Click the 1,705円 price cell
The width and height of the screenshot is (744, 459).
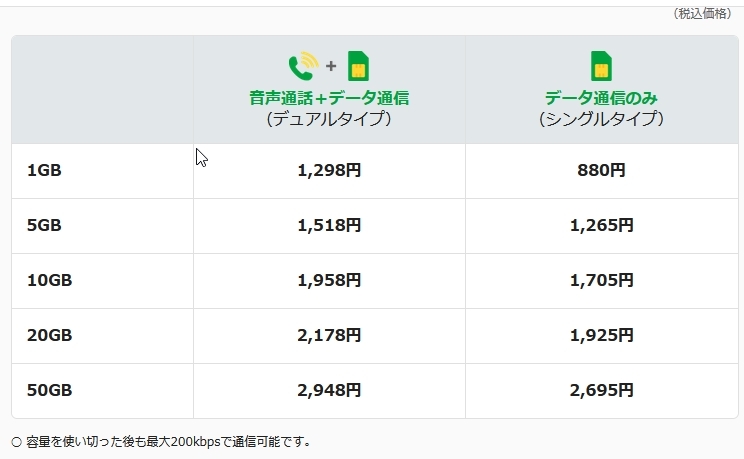601,281
